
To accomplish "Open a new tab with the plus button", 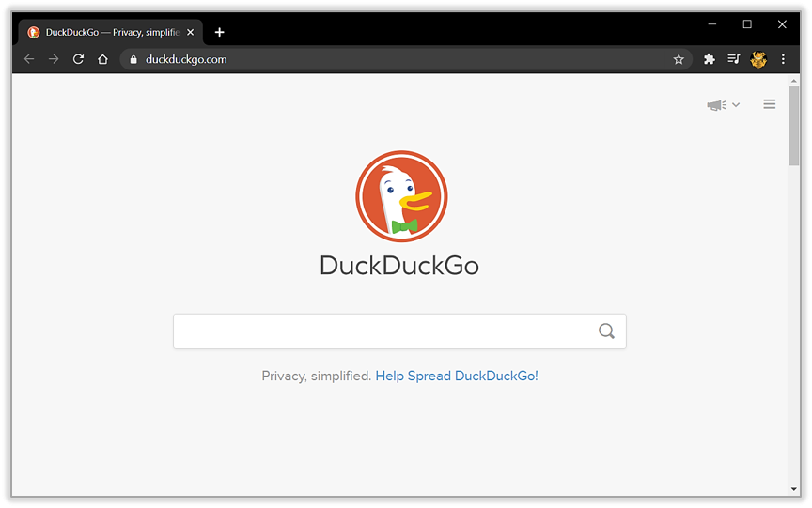I will [219, 32].
